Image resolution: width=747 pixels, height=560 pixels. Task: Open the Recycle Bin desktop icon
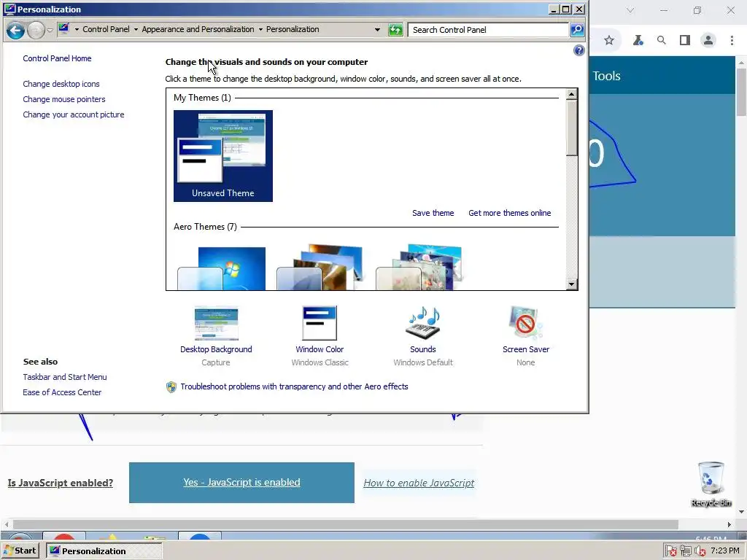711,484
